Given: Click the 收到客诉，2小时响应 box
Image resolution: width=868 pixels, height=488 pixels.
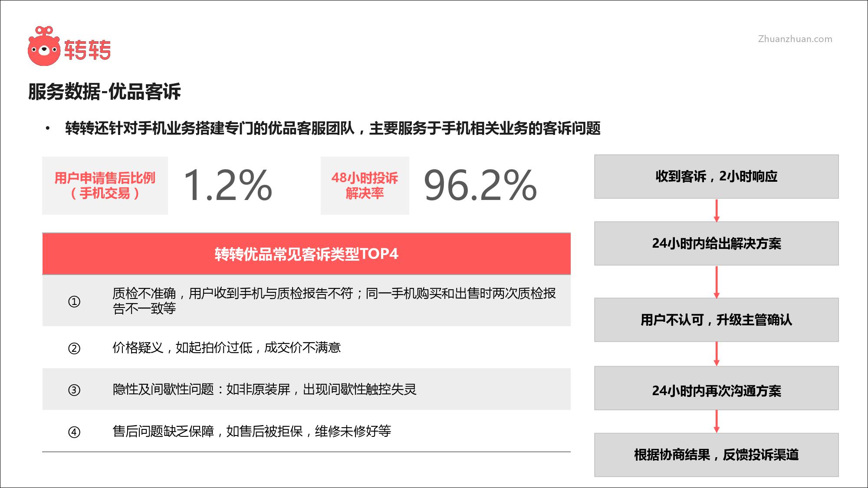Looking at the screenshot, I should [x=716, y=177].
